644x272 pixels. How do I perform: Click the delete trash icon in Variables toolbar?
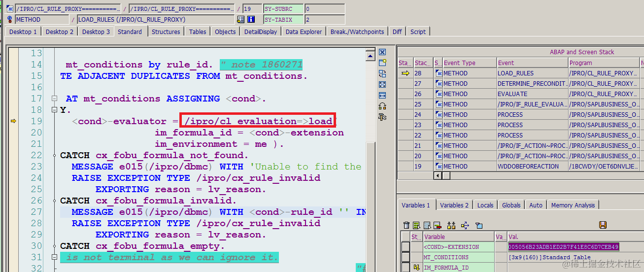click(x=407, y=225)
